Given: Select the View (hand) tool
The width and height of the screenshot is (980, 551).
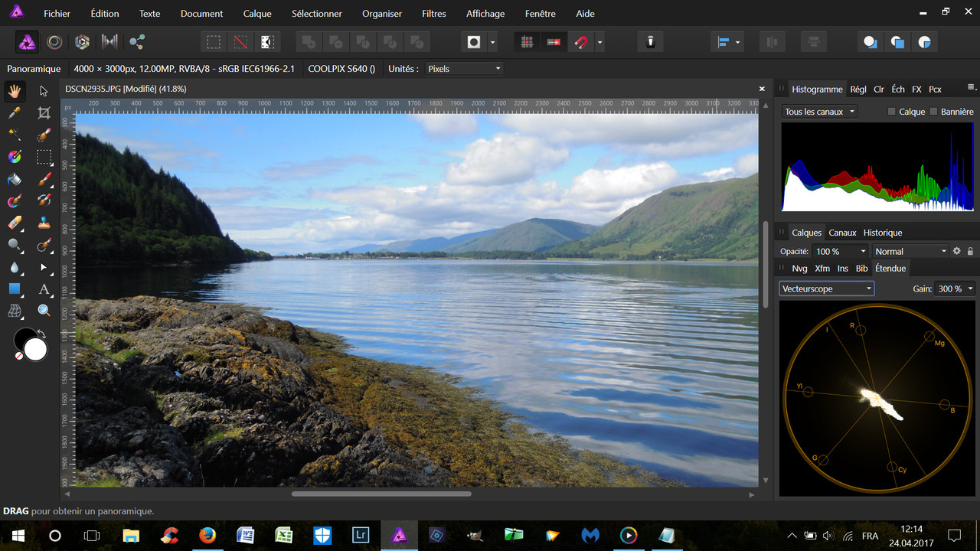Looking at the screenshot, I should [15, 91].
